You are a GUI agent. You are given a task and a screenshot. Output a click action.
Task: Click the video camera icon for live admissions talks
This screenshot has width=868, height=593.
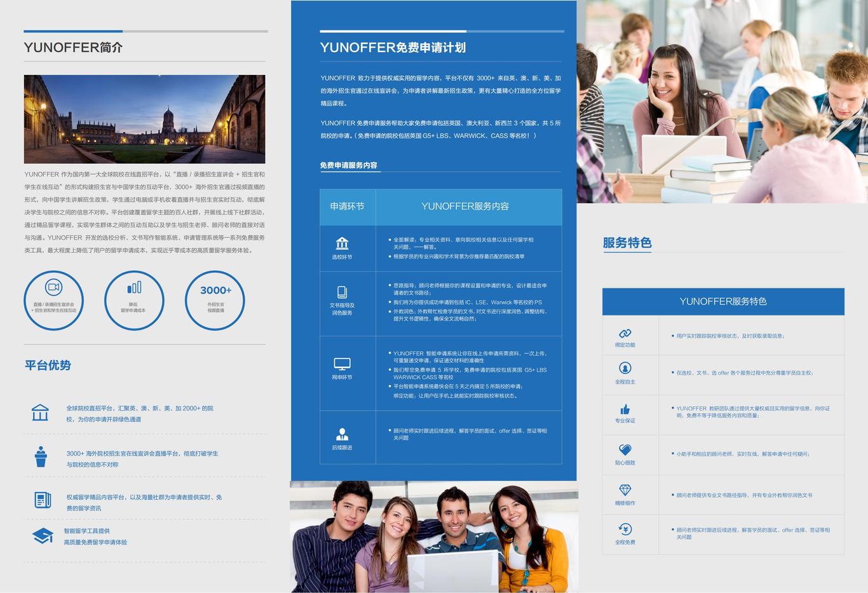(54, 287)
